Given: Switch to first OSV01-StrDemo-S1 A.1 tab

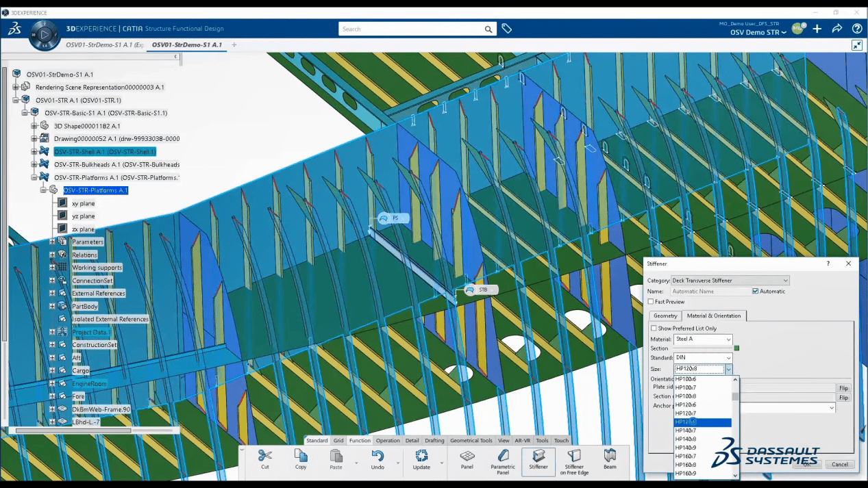Looking at the screenshot, I should click(104, 45).
